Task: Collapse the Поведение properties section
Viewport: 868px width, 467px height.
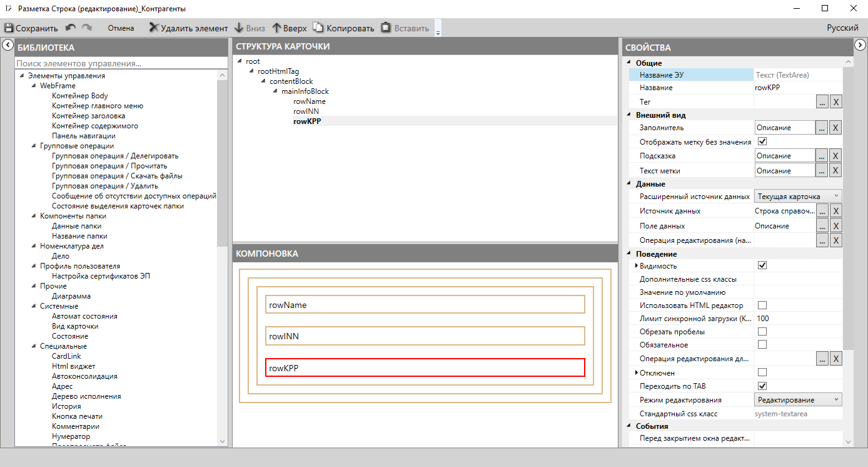Action: (x=628, y=254)
